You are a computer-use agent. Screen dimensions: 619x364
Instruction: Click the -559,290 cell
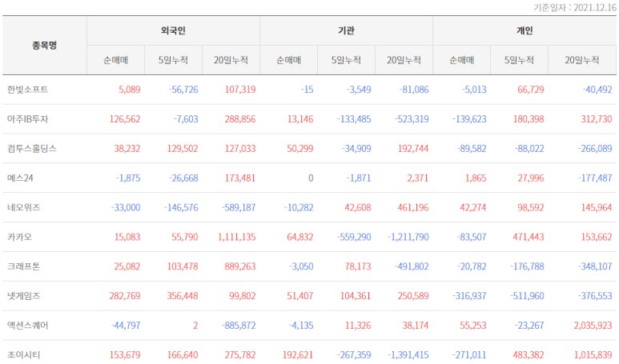click(x=354, y=237)
